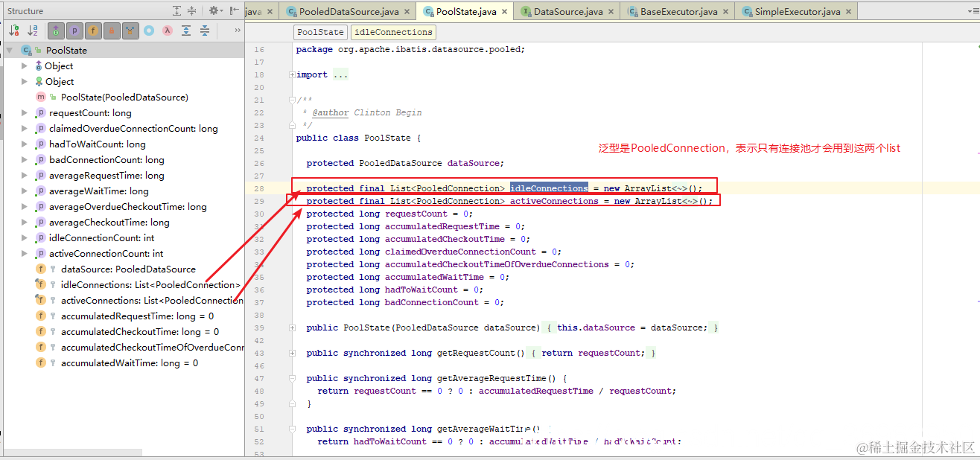980x460 pixels.
Task: Select accumulatedRequestTime field
Action: 137,316
